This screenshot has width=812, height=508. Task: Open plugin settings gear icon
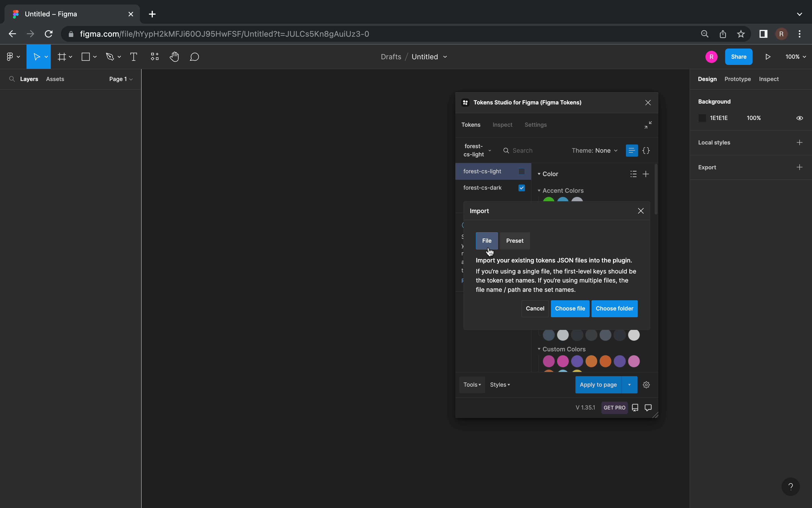(646, 385)
